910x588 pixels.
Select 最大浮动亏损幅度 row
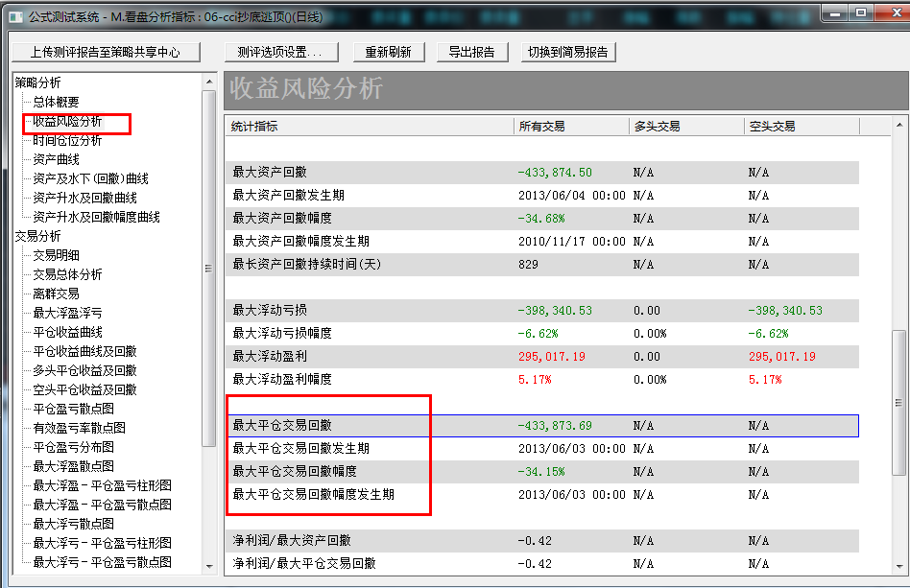tap(542, 334)
